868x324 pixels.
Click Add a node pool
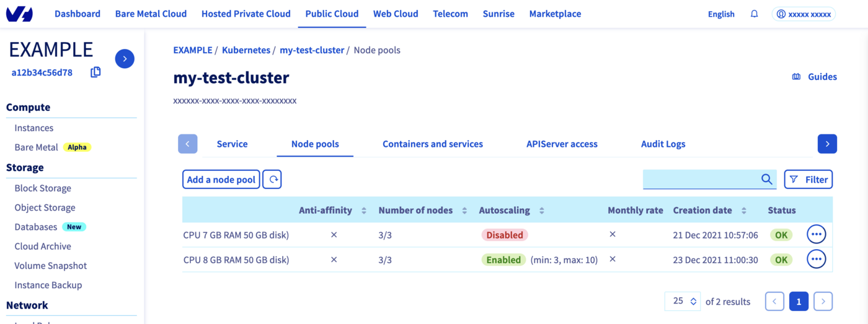click(x=221, y=180)
